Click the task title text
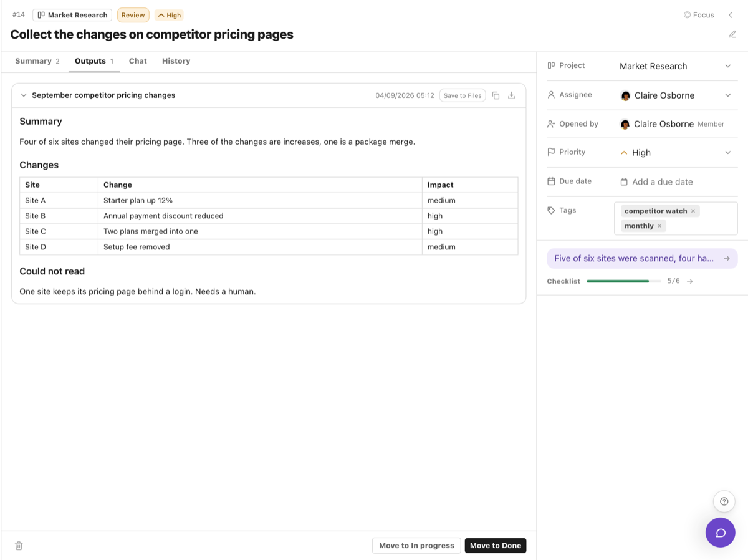748x560 pixels. pyautogui.click(x=151, y=34)
